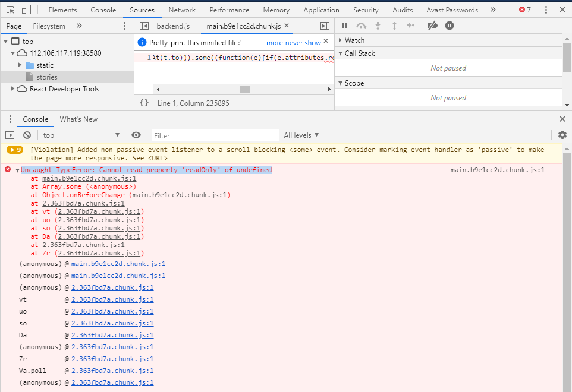This screenshot has height=392, width=572.
Task: Open the Audits tab
Action: tap(403, 10)
